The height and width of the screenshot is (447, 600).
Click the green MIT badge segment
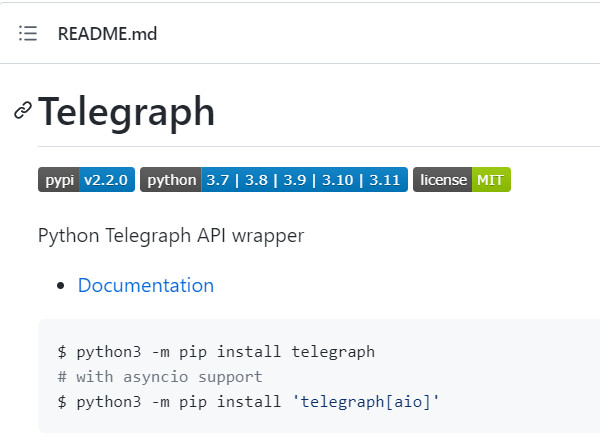[x=490, y=180]
